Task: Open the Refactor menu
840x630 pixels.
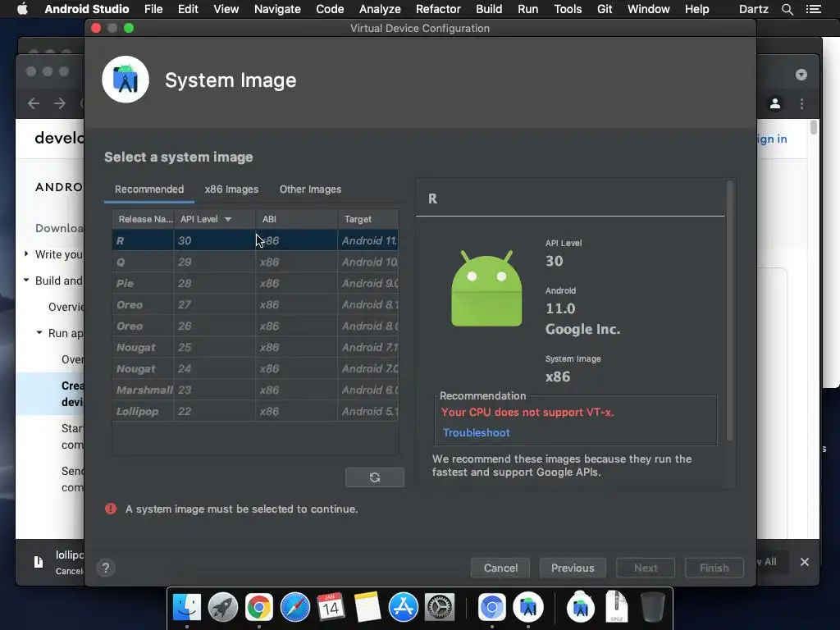Action: pyautogui.click(x=438, y=9)
